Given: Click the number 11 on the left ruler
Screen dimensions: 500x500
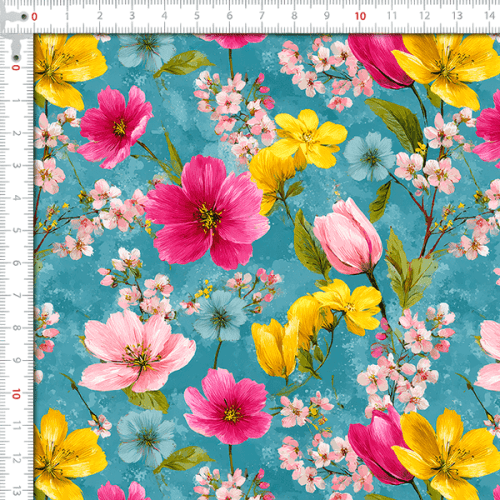Looking at the screenshot, I should pyautogui.click(x=16, y=426).
